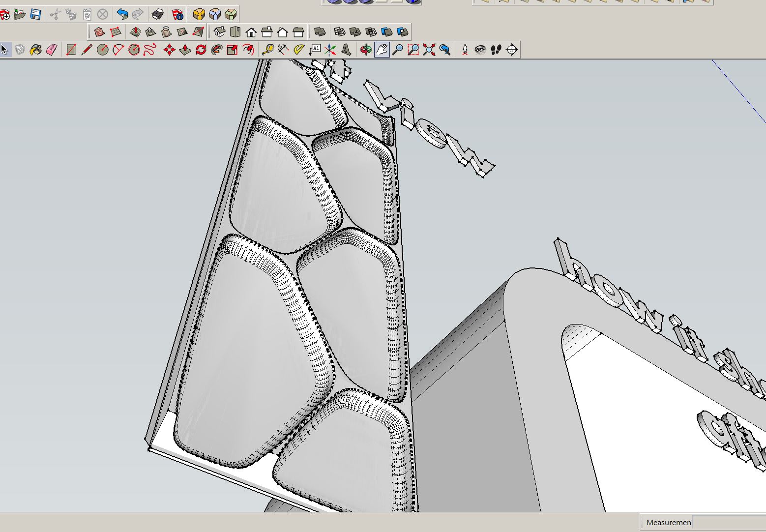766x532 pixels.
Task: Choose the Sandbox From Scratch grid tool
Action: pos(116,32)
